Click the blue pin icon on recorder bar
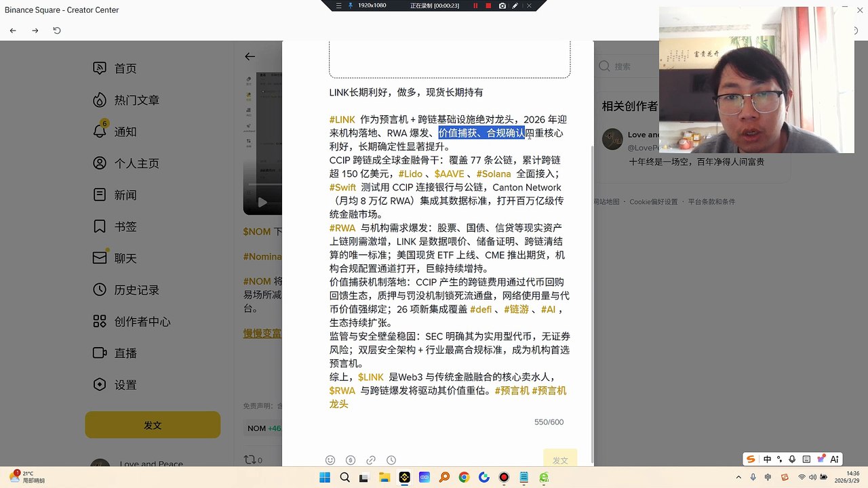868x488 pixels. [x=351, y=5]
